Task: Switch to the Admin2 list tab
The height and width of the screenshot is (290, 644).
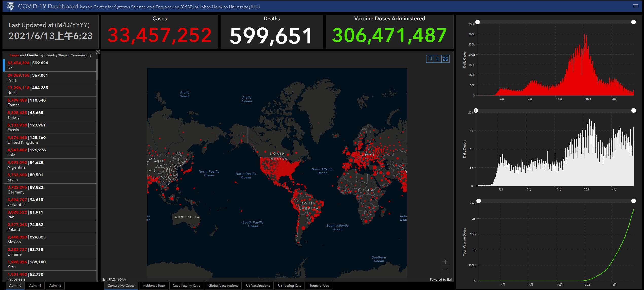Action: [55, 285]
